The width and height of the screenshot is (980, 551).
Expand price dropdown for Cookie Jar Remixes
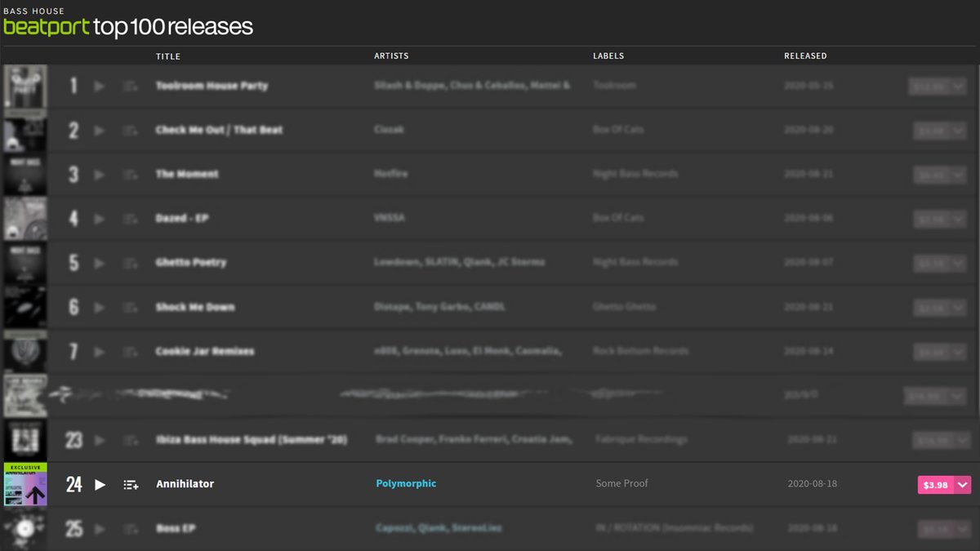coord(960,353)
